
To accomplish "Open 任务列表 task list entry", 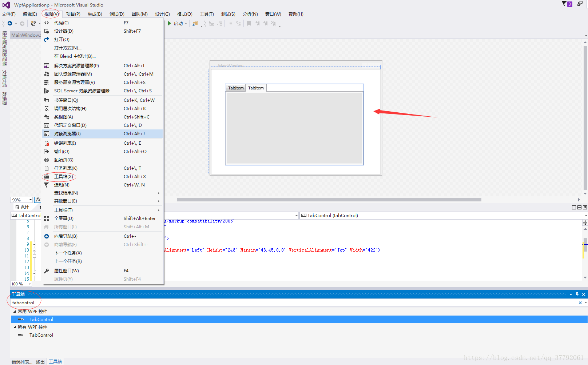I will (103, 168).
